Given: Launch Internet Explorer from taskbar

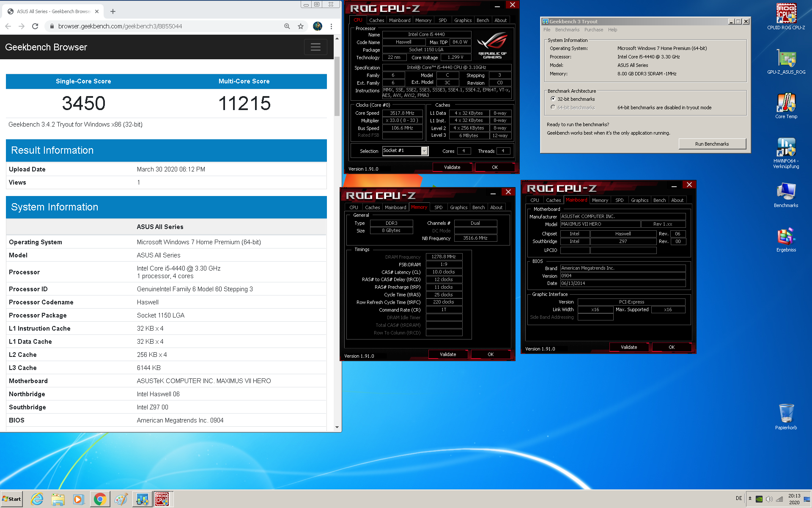Looking at the screenshot, I should [x=37, y=499].
